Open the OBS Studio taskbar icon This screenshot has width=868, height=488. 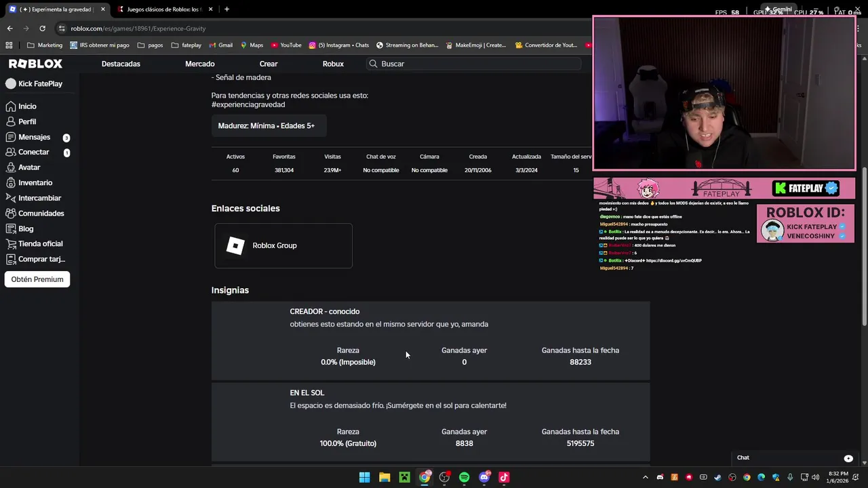pyautogui.click(x=444, y=477)
